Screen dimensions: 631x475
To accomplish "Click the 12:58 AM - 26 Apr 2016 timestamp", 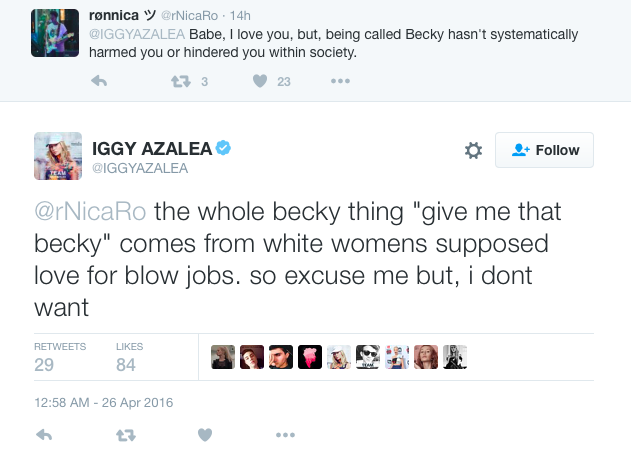I will click(104, 403).
